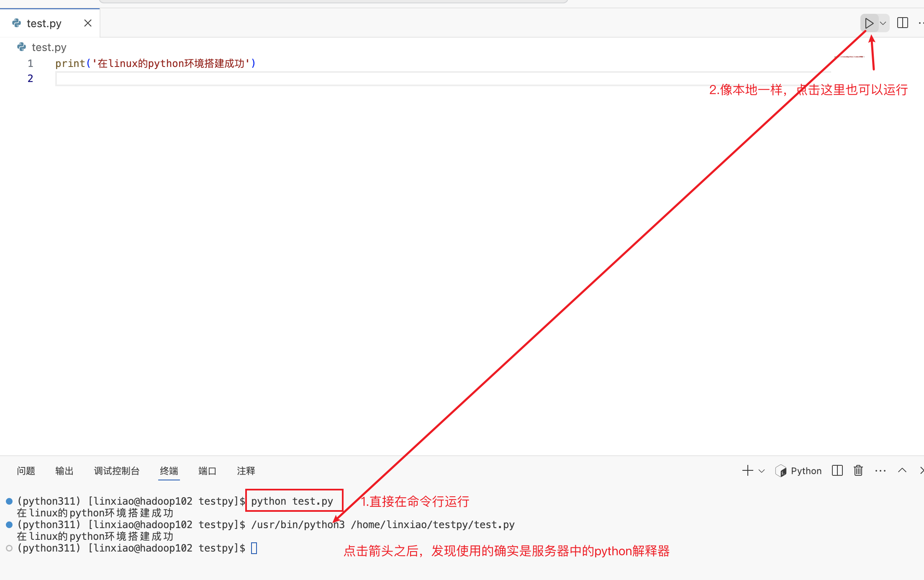
Task: Switch to the 问题 panel tab
Action: pos(26,471)
